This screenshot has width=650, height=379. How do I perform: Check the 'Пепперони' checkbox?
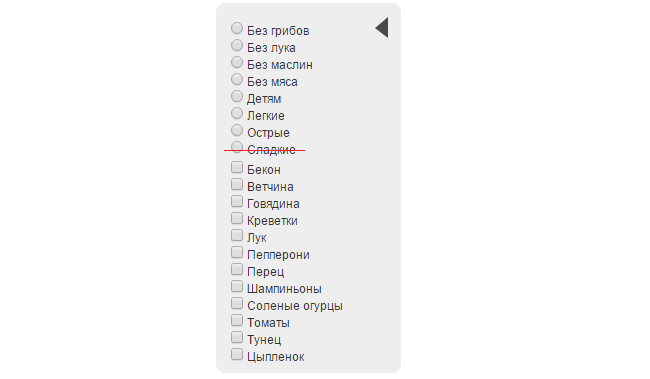(x=237, y=252)
